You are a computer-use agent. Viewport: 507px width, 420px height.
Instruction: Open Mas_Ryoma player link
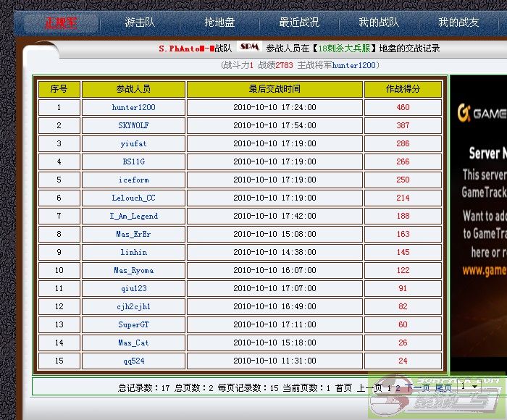click(133, 270)
